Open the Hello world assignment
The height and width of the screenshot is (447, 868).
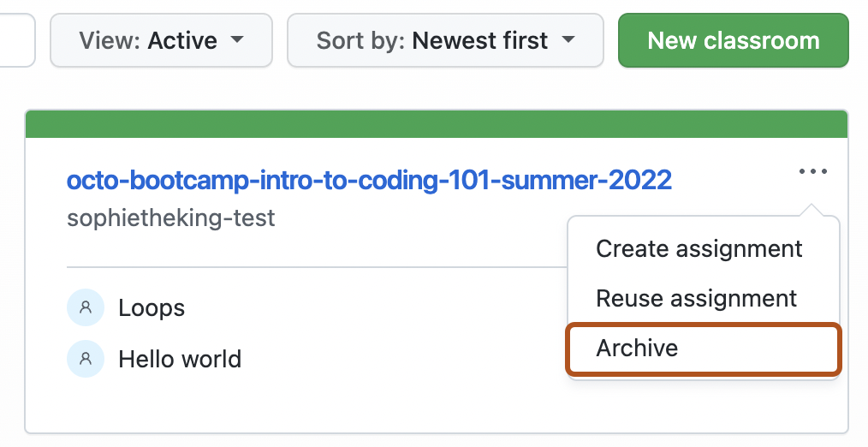[180, 359]
